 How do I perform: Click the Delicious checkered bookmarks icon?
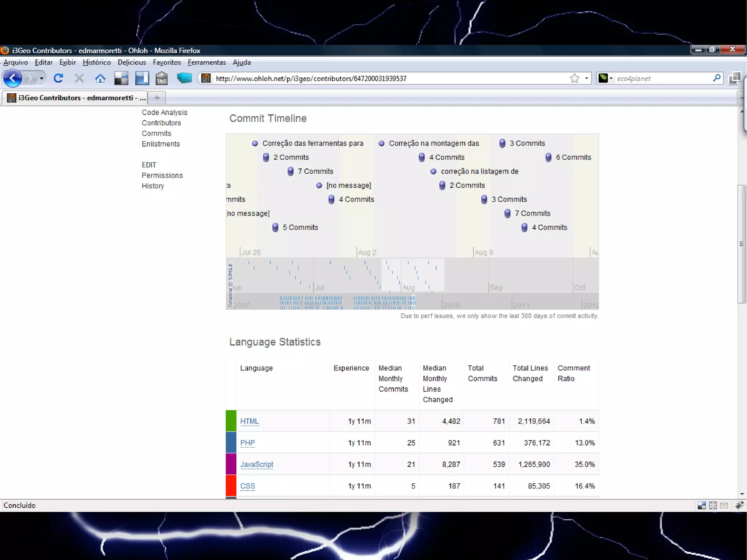coord(121,78)
